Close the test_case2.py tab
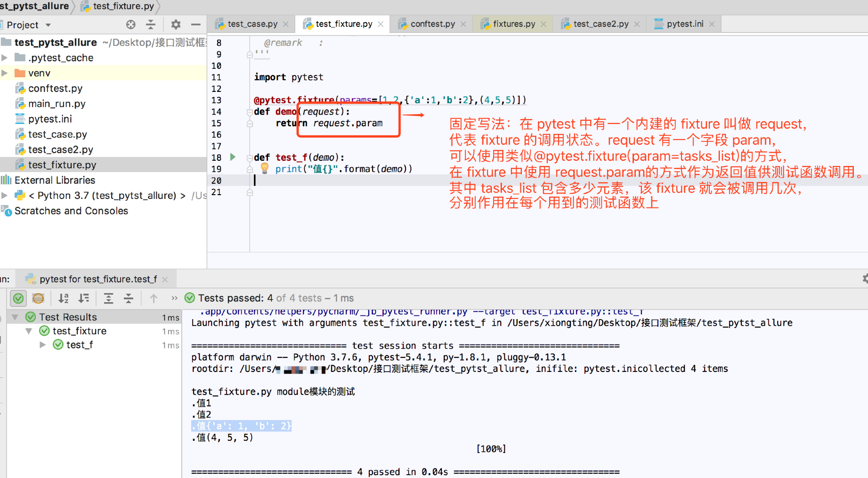 click(x=637, y=24)
